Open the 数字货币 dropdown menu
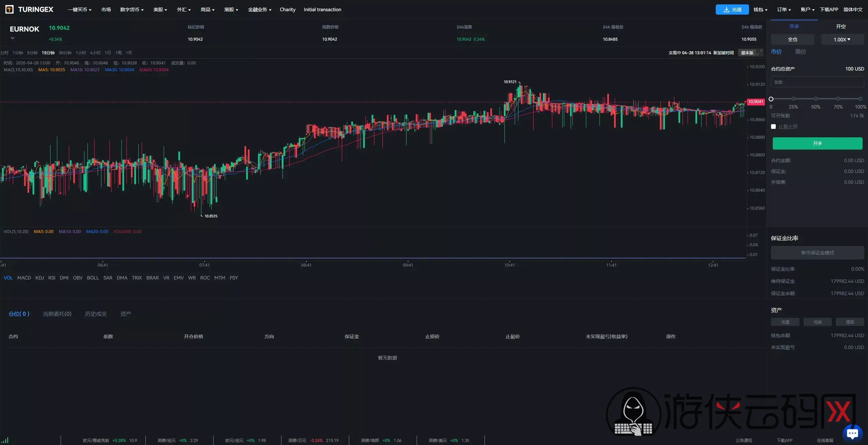This screenshot has width=868, height=445. click(132, 9)
